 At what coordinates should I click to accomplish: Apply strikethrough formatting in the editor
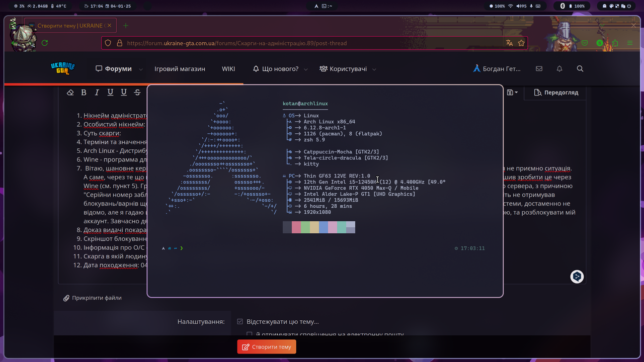pyautogui.click(x=137, y=93)
